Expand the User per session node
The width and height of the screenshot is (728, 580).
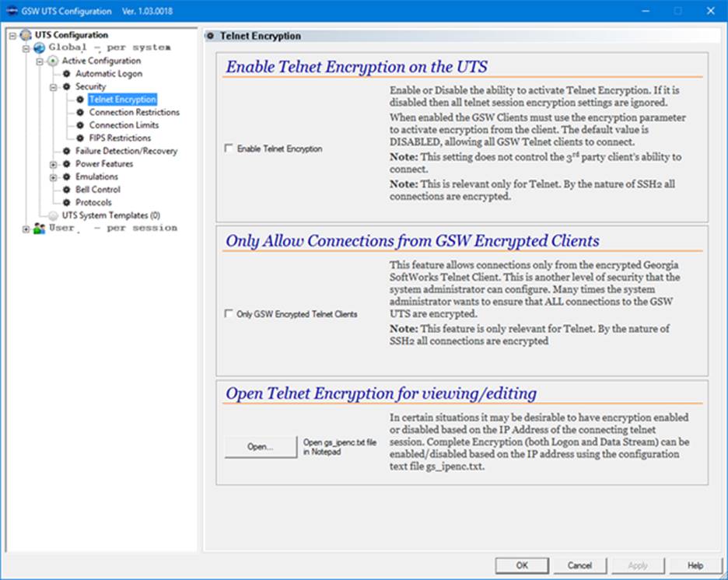pos(26,229)
